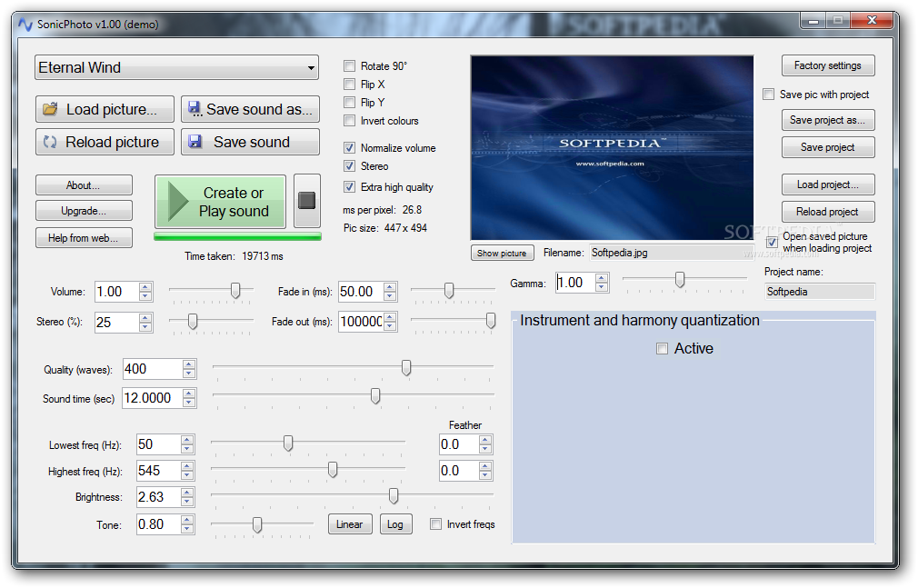Viewport: 918px width, 588px height.
Task: Click the Save sound as... button label
Action: click(x=259, y=109)
